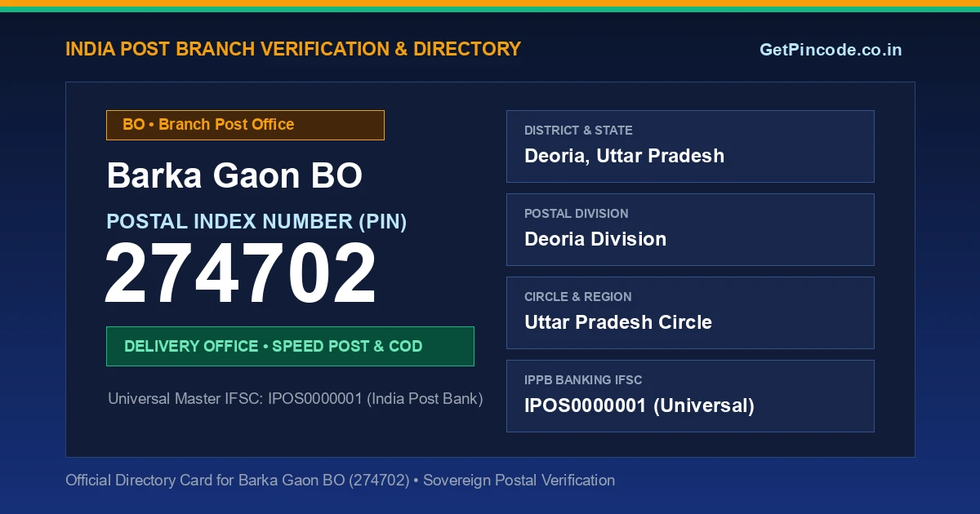Click the Delivery Office Speed Post & COD badge

[x=290, y=346]
